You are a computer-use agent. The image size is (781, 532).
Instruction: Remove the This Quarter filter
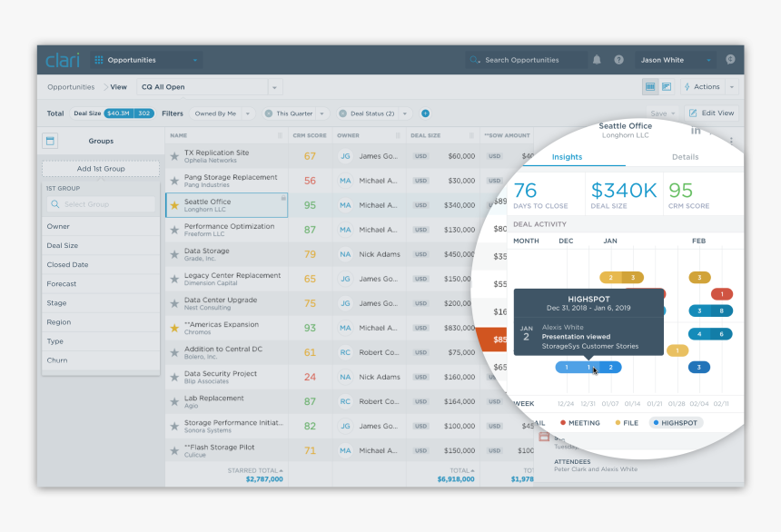[269, 113]
